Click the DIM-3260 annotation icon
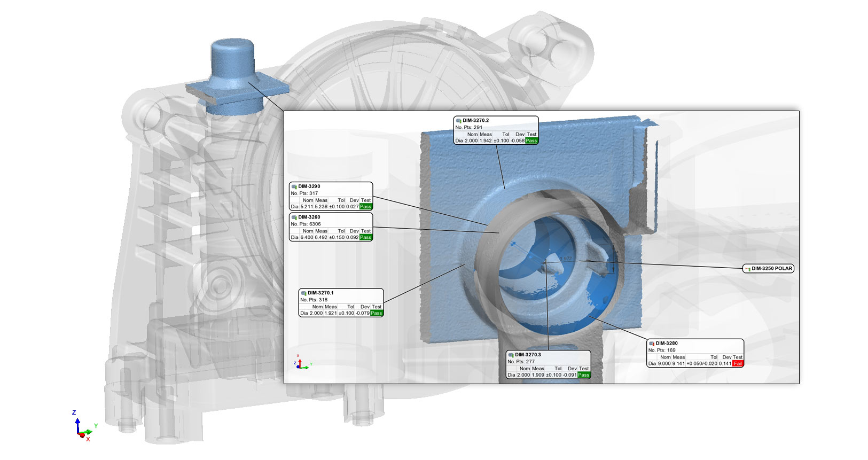 click(x=294, y=217)
